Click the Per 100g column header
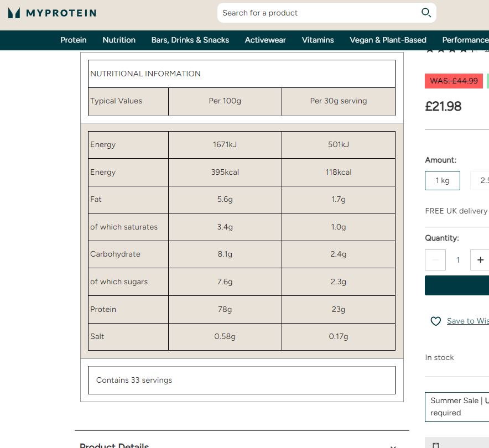Image resolution: width=489 pixels, height=448 pixels. (225, 101)
